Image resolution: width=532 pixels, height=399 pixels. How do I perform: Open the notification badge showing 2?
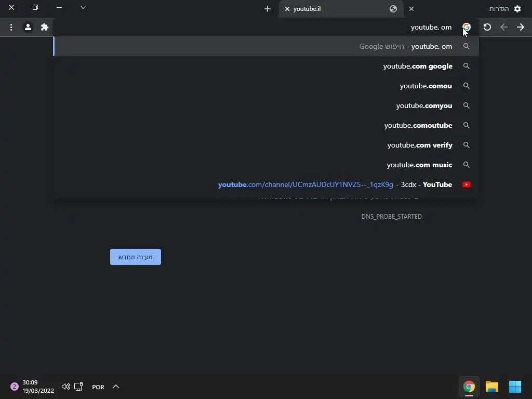click(14, 387)
